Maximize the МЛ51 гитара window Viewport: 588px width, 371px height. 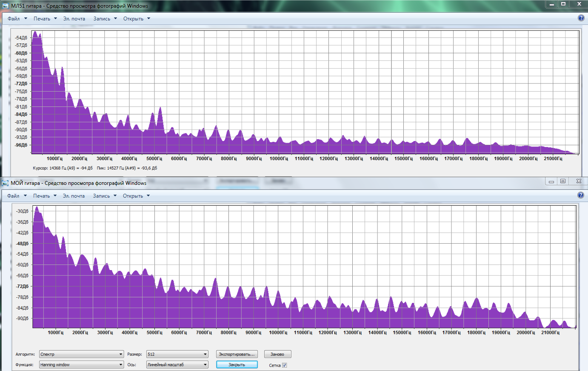click(563, 4)
